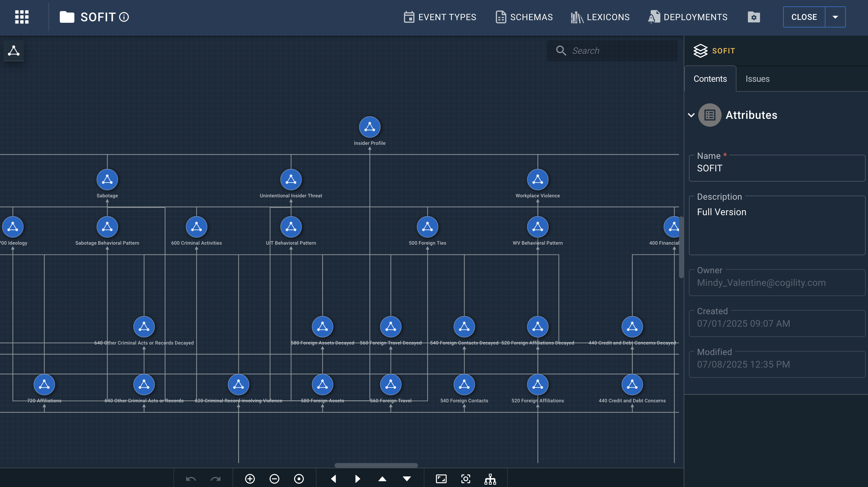Open the CLOSE button dropdown arrow
Image resolution: width=868 pixels, height=487 pixels.
coord(835,17)
